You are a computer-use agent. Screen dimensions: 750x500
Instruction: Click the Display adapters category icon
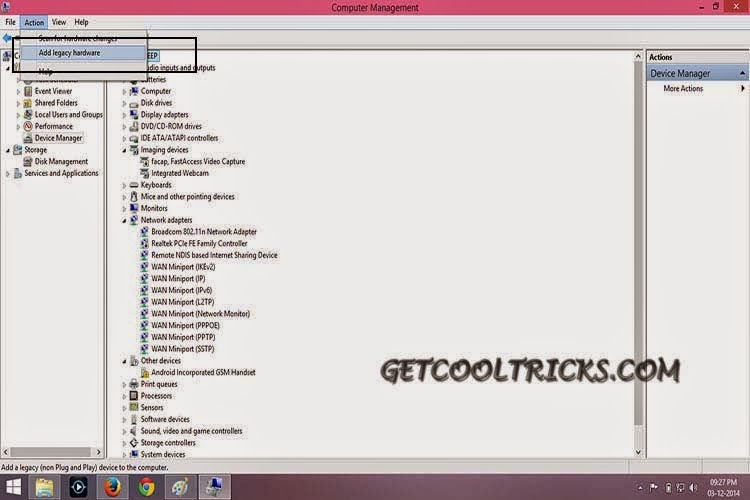click(x=134, y=114)
